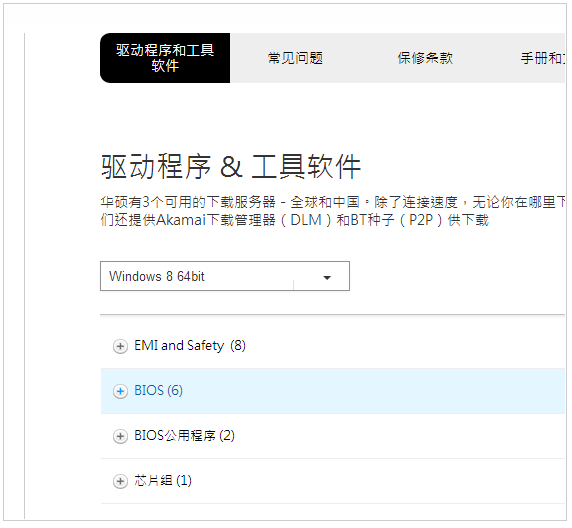Viewport: 572px width, 528px height.
Task: Open the 常见问题 tab
Action: tap(295, 58)
